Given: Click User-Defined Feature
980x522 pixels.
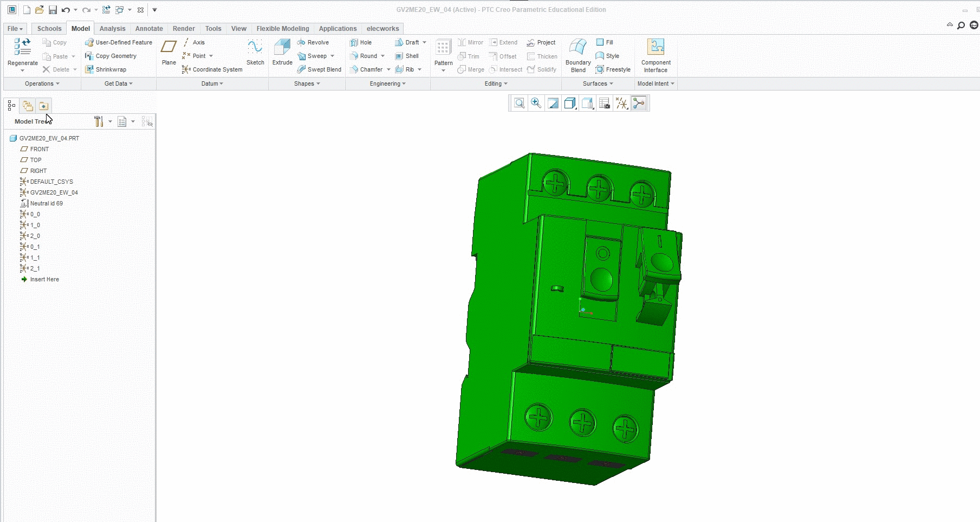Looking at the screenshot, I should [119, 42].
